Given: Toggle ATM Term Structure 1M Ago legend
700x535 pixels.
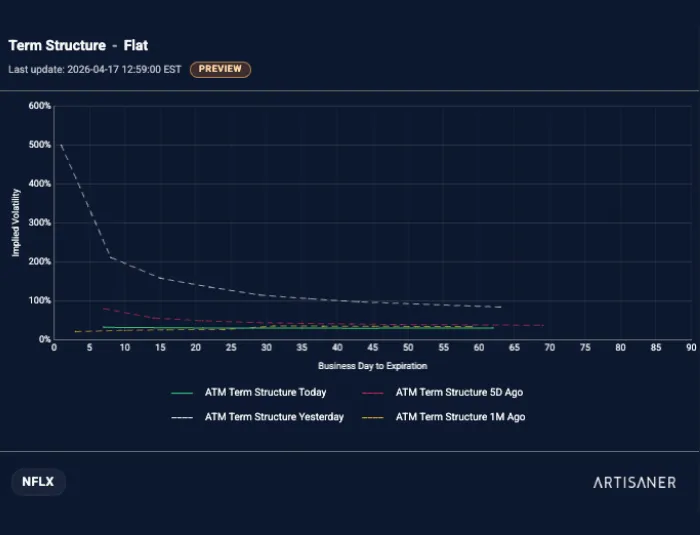Looking at the screenshot, I should click(443, 417).
